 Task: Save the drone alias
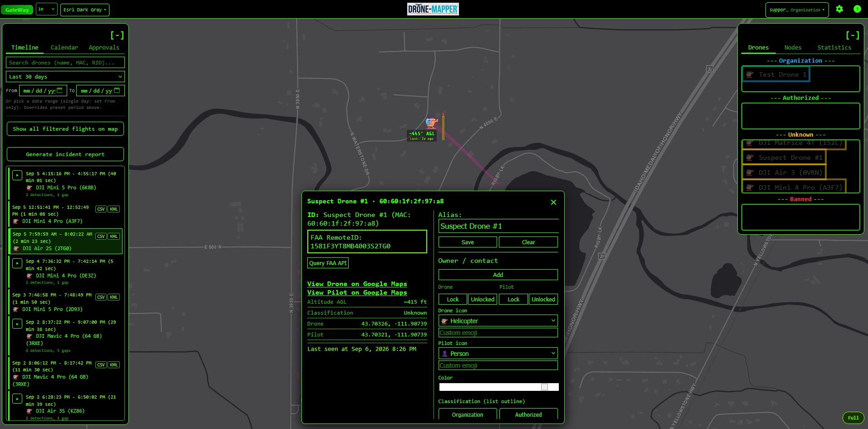468,242
